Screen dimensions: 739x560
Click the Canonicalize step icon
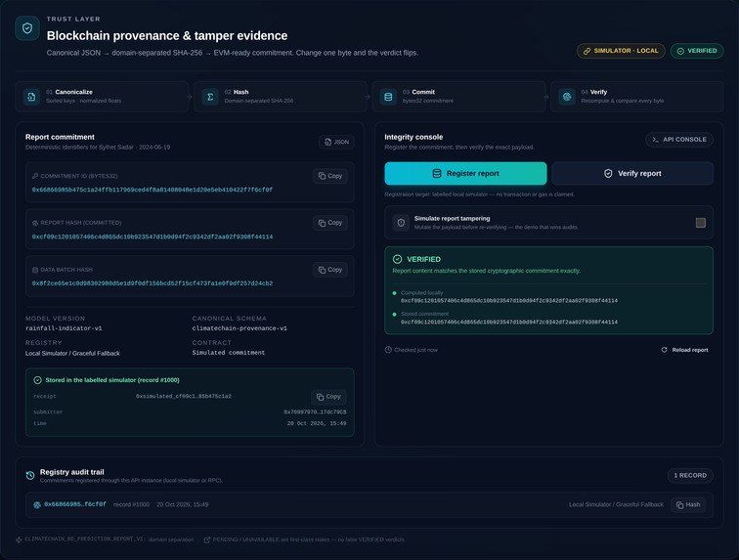[x=31, y=97]
